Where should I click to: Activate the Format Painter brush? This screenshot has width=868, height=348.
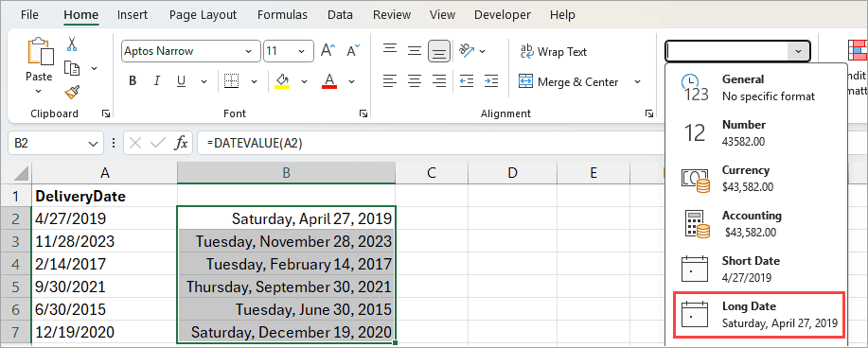(x=72, y=92)
